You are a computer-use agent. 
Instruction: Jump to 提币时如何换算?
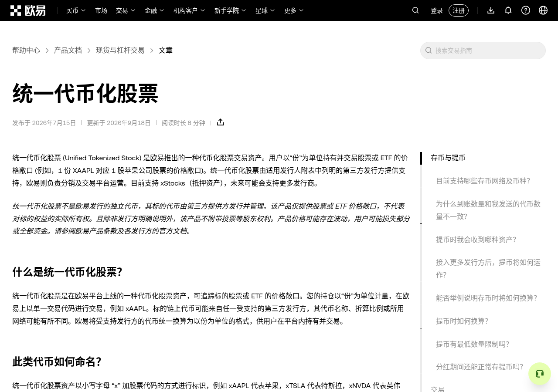point(462,321)
